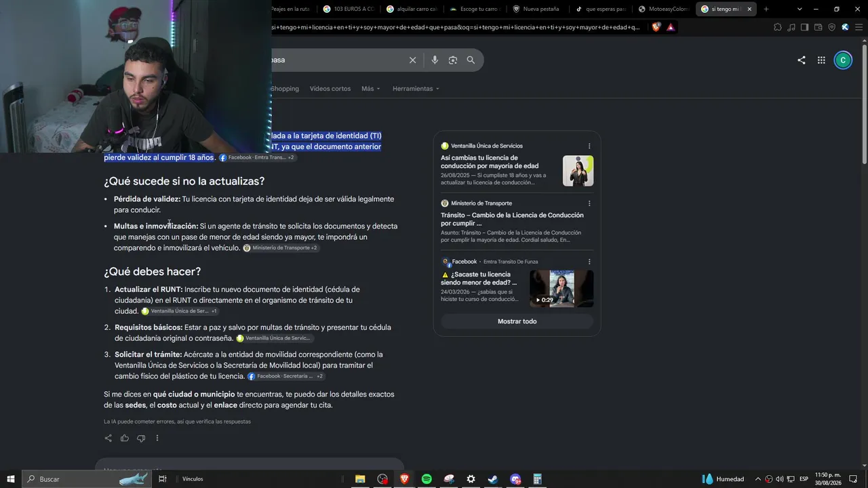868x488 pixels.
Task: Click the magnifying glass search button
Action: click(471, 60)
